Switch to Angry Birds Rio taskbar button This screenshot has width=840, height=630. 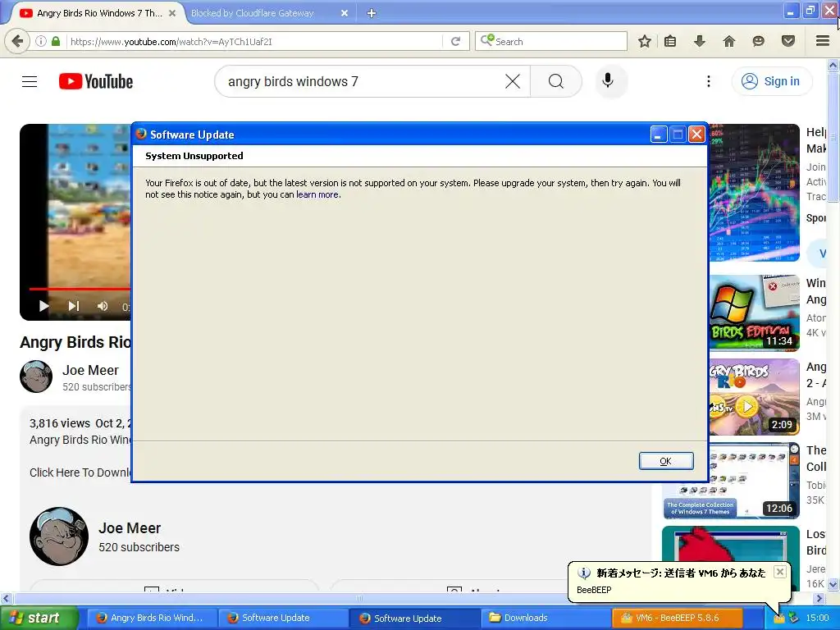152,618
